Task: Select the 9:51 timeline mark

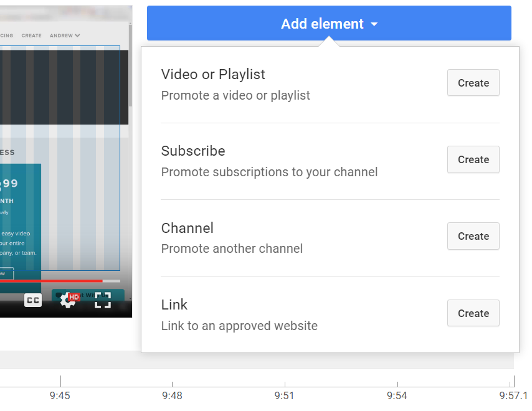Action: [x=284, y=395]
